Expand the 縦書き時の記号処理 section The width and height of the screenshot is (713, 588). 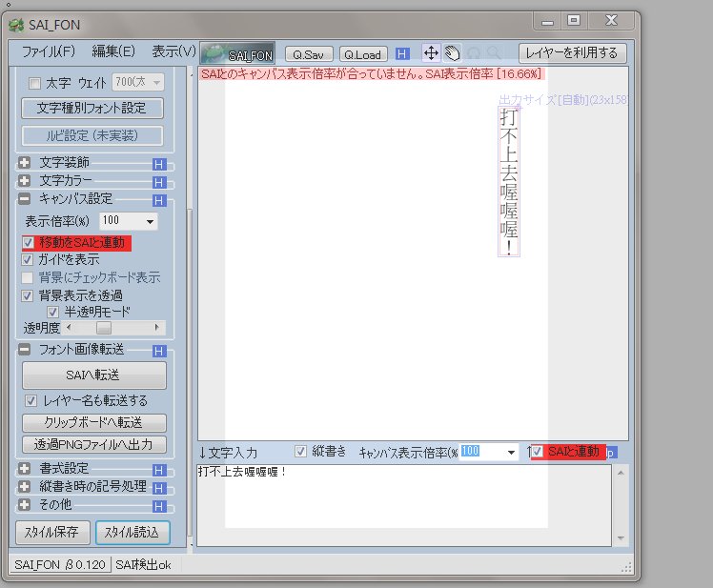coord(24,486)
